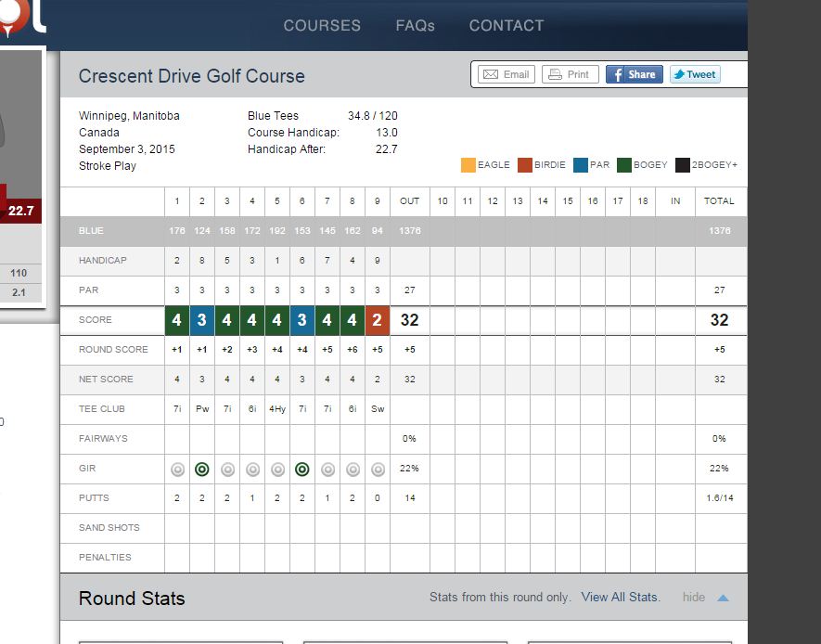Click the green GIR marker on hole 6
Screen dimensions: 821x644
(301, 470)
